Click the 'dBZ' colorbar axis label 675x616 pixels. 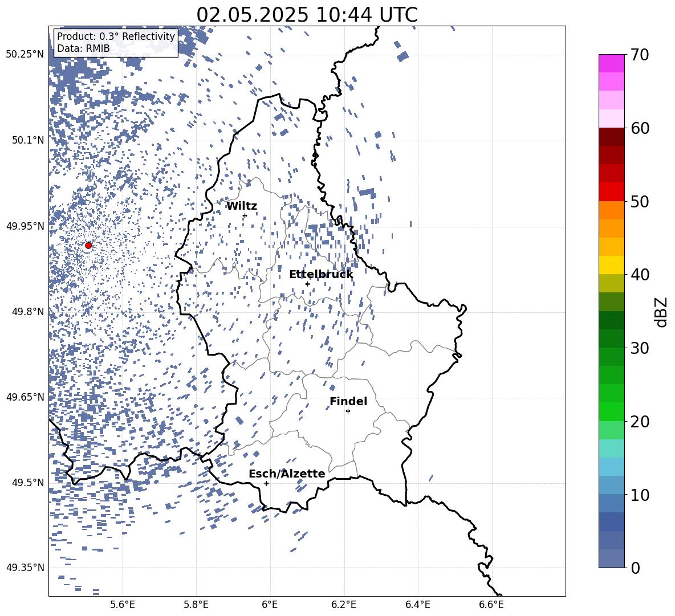[661, 312]
